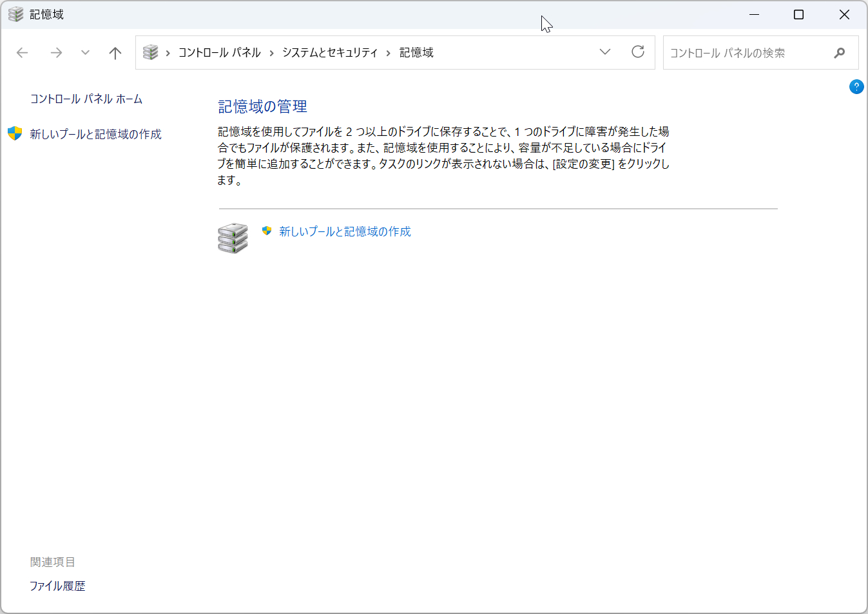Screen dimensions: 868x614
Task: Click small shield icon in main pane
Action: (267, 231)
